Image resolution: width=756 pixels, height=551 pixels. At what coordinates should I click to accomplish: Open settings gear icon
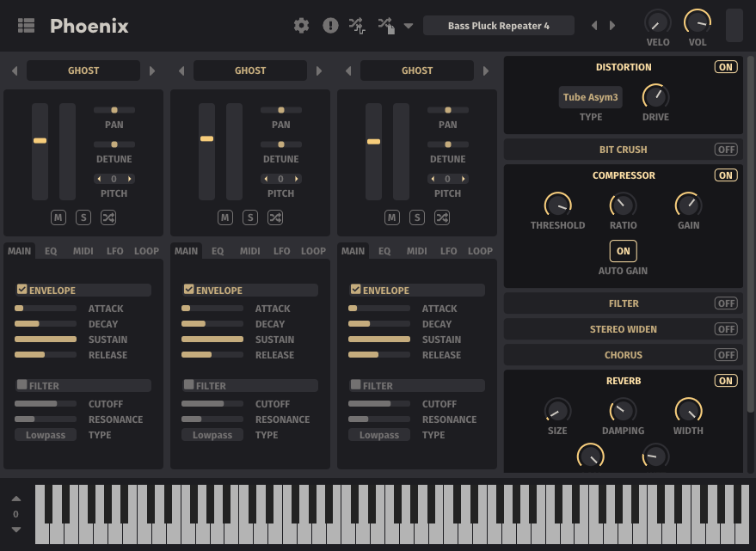click(x=301, y=26)
